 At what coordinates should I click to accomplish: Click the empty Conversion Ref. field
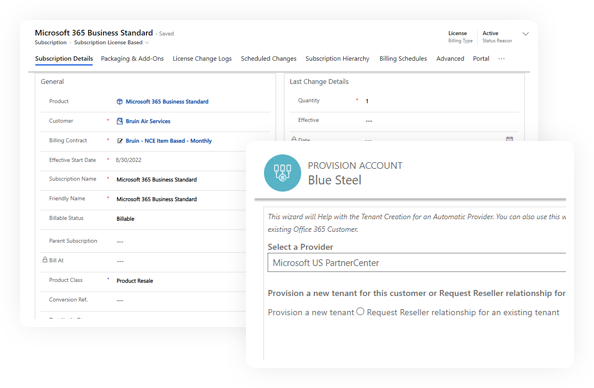[x=120, y=300]
